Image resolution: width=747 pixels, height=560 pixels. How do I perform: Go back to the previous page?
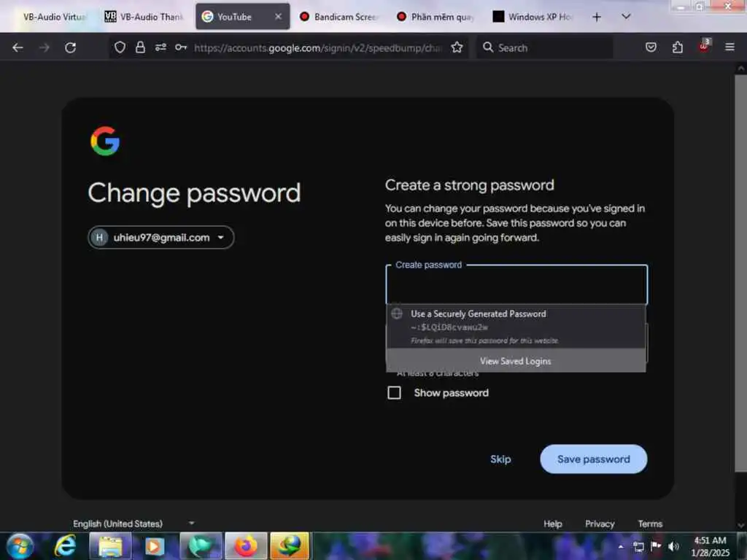point(18,47)
